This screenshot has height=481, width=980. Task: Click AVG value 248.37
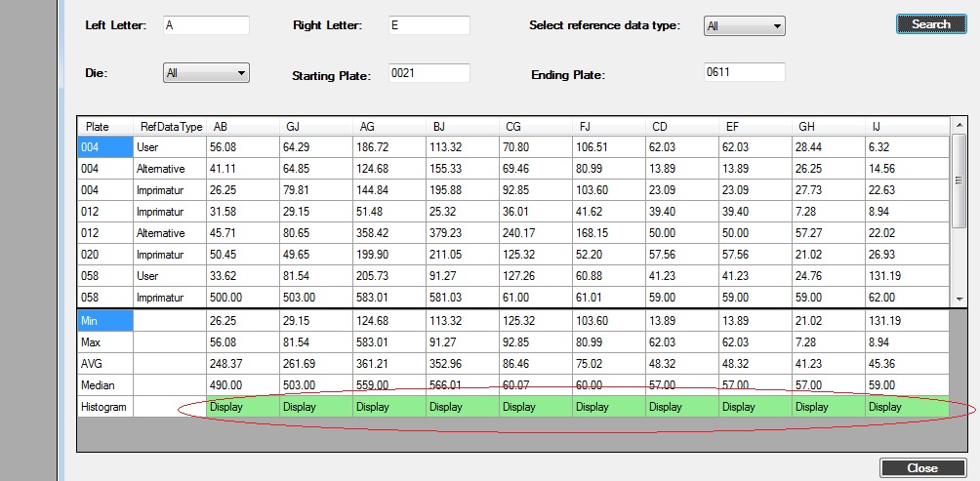tap(243, 364)
